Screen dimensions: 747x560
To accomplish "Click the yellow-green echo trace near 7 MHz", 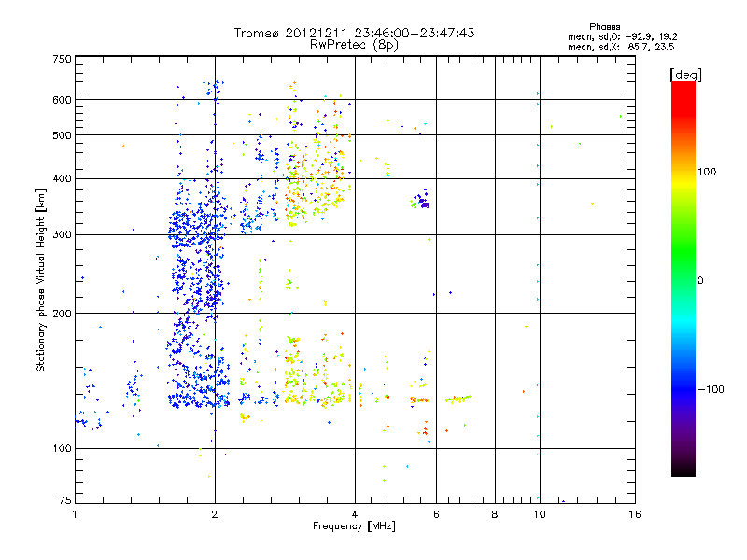I will [458, 399].
